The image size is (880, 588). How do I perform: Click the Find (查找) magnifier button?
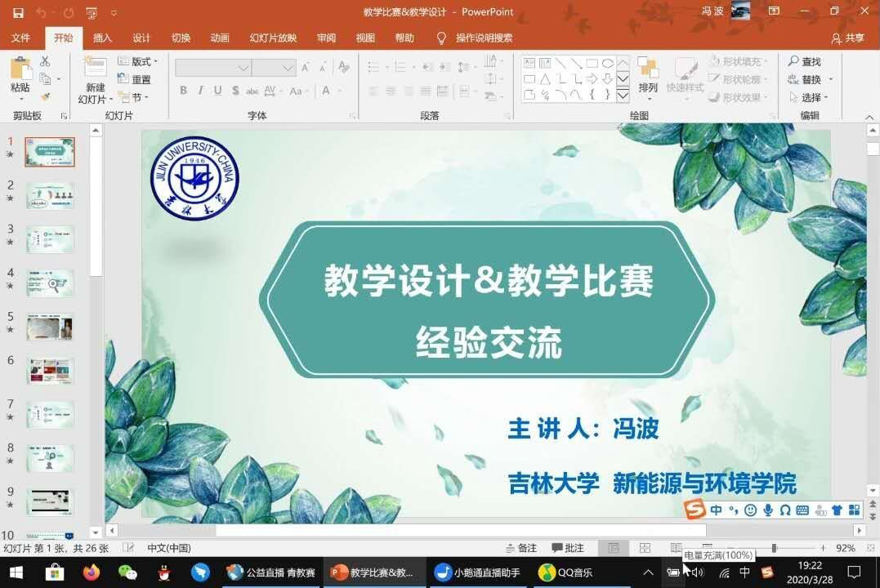point(804,61)
